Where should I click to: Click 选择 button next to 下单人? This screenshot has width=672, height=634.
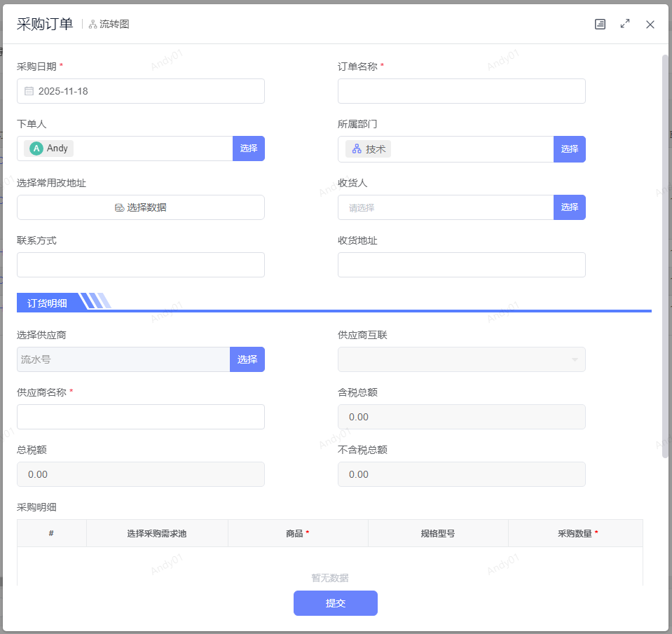[248, 149]
